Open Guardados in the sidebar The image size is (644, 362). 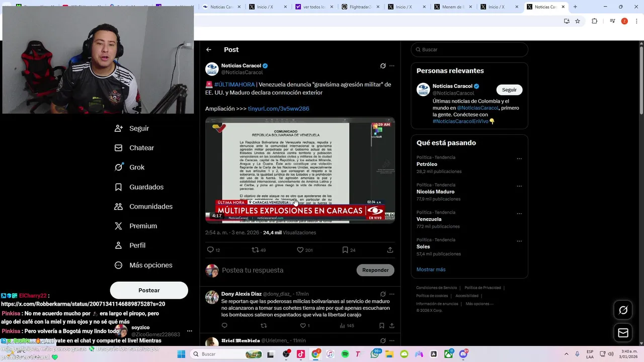139,187
